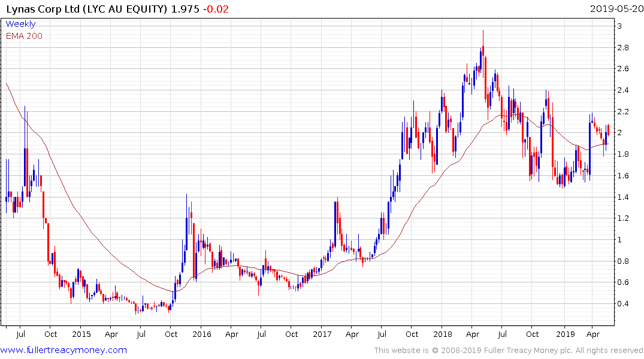644x359 pixels.
Task: Select the y-axis value 2.2
Action: coord(623,112)
